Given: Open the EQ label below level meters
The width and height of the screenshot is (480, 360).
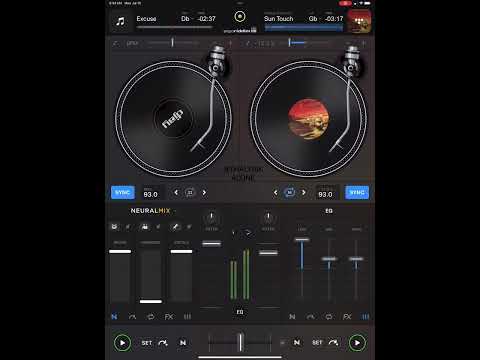Looking at the screenshot, I should tap(240, 312).
